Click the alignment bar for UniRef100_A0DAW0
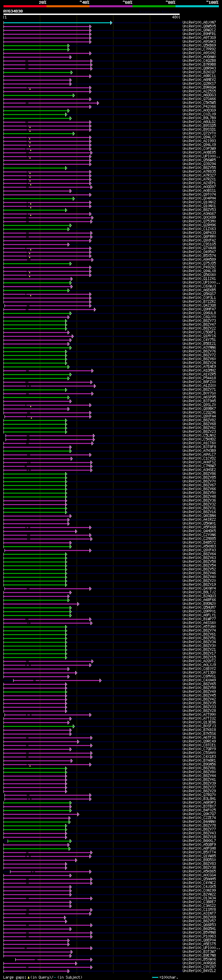 coord(37,57)
